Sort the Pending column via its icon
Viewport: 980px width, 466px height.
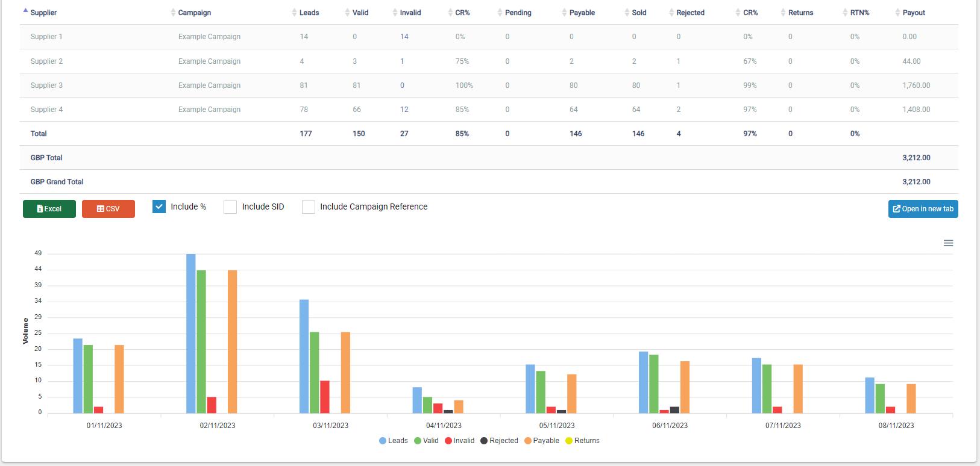(x=500, y=13)
